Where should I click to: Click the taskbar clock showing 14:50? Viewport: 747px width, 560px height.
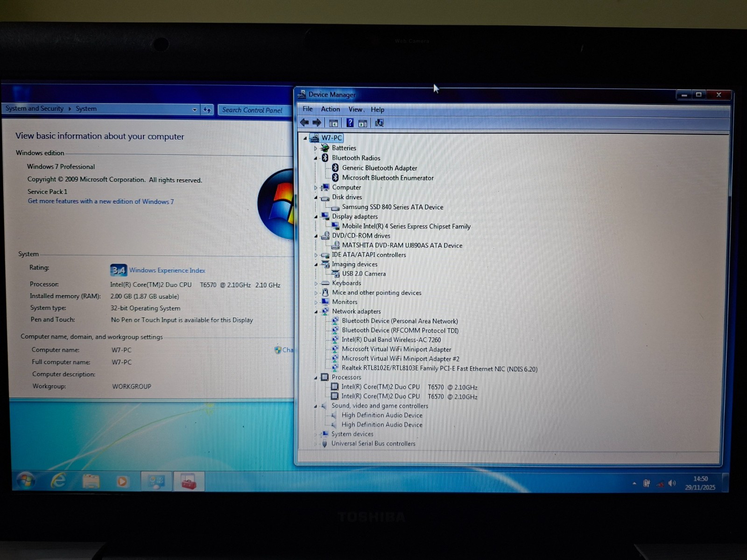pos(700,483)
